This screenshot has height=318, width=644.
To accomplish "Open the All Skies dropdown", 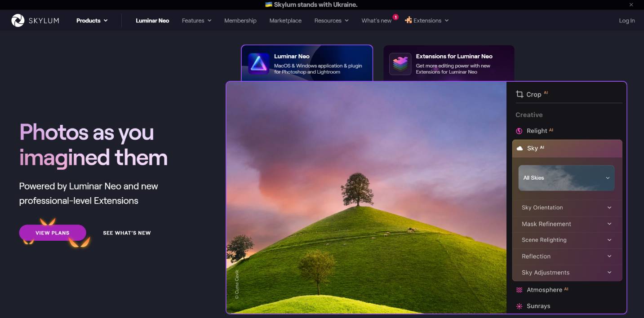I will click(566, 178).
